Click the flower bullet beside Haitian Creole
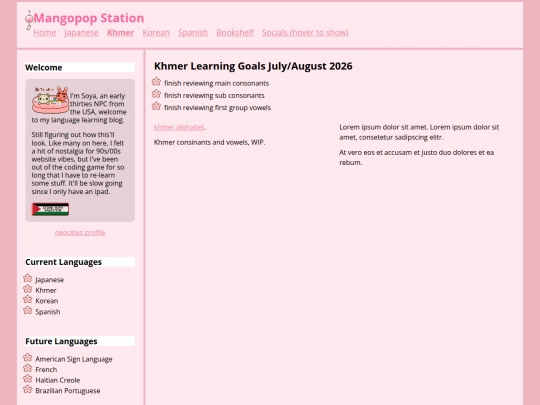Image resolution: width=540 pixels, height=405 pixels. point(28,379)
